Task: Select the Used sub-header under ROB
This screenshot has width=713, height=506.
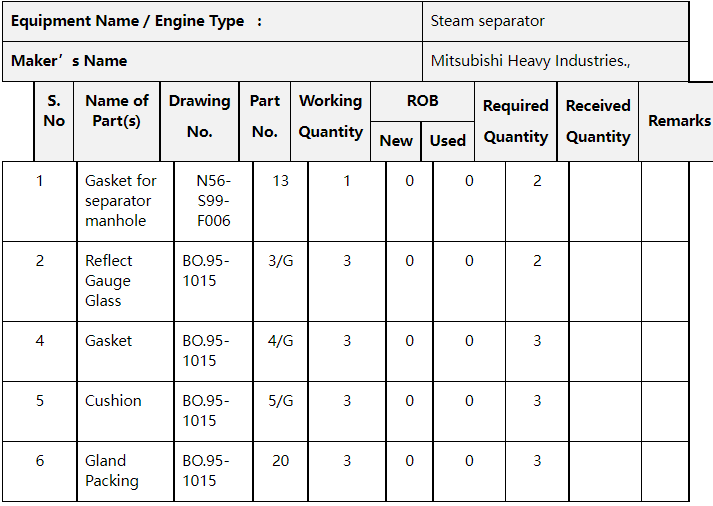Action: coord(447,141)
